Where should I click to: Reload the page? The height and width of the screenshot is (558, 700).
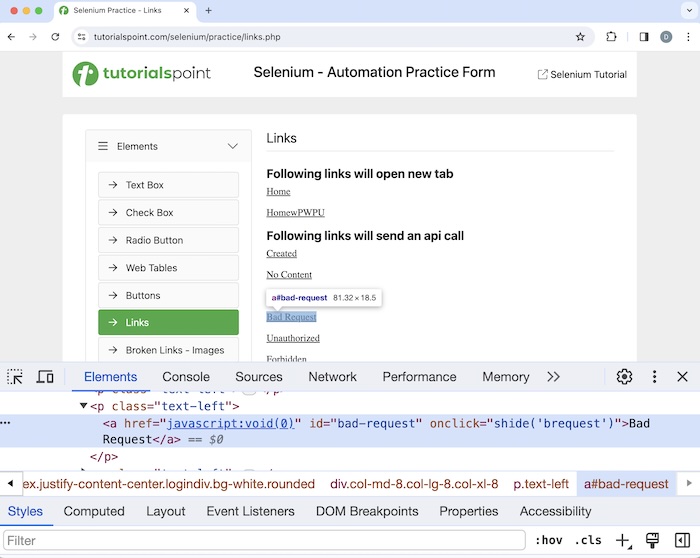(x=55, y=36)
